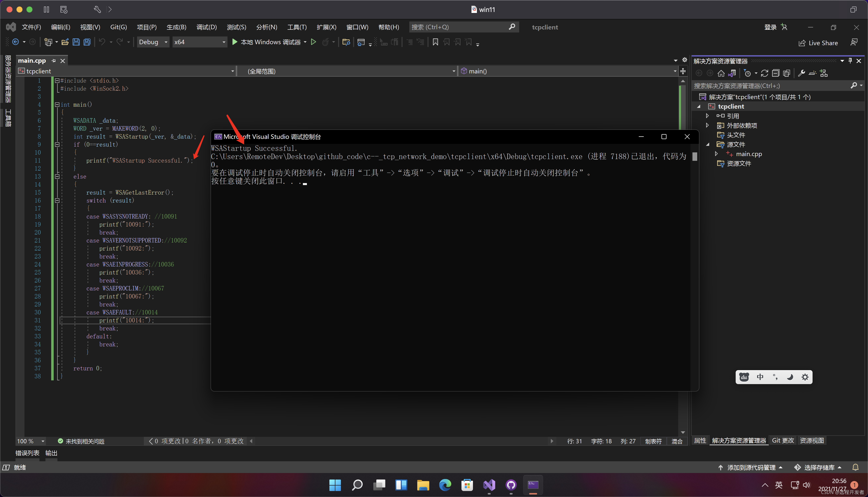Open the Debug configuration dropdown
868x497 pixels.
point(153,42)
